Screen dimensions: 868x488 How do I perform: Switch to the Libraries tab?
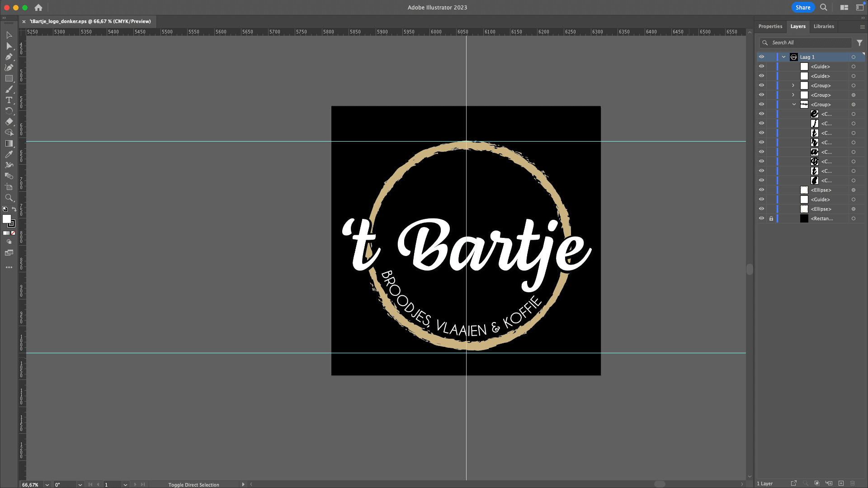click(x=824, y=27)
